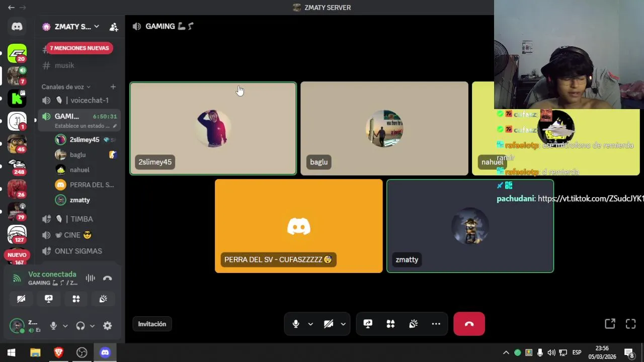Focus baglu video tile
The width and height of the screenshot is (644, 362).
pos(384,128)
